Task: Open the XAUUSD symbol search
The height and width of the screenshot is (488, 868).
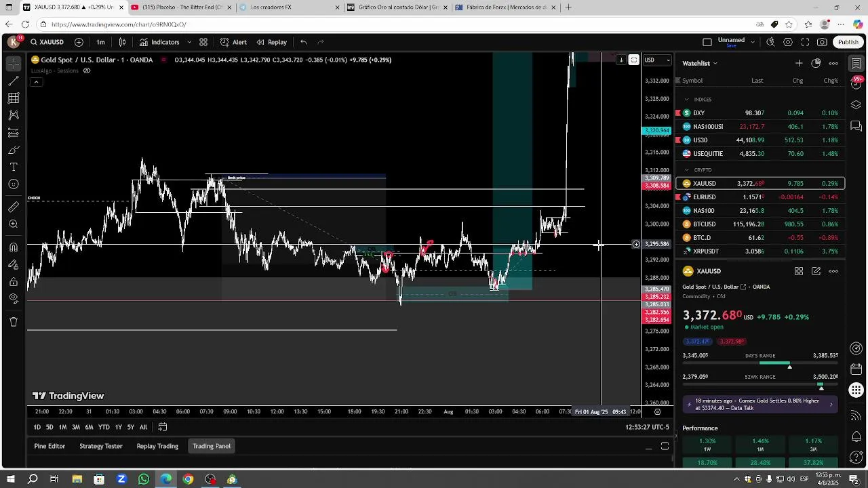Action: [47, 42]
